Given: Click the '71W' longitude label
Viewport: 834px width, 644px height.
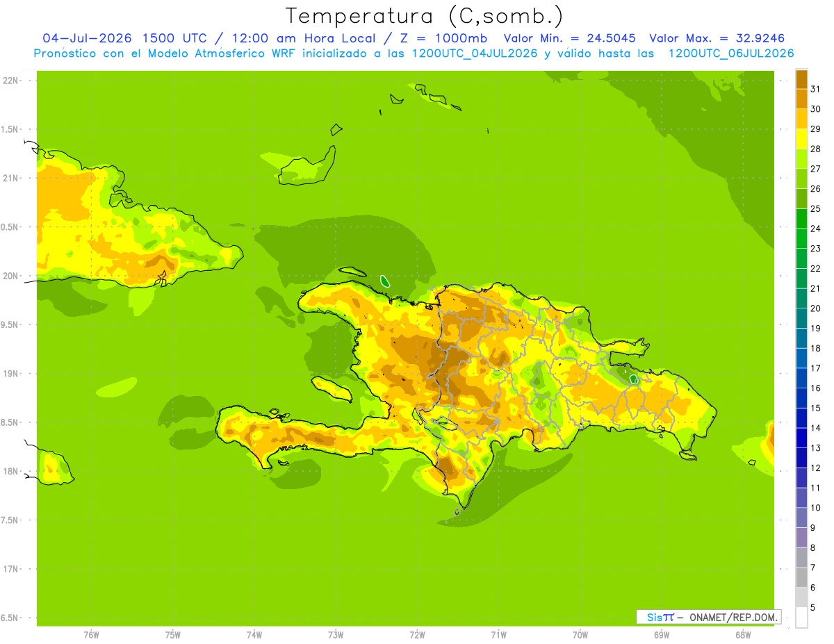Looking at the screenshot, I should click(498, 634).
